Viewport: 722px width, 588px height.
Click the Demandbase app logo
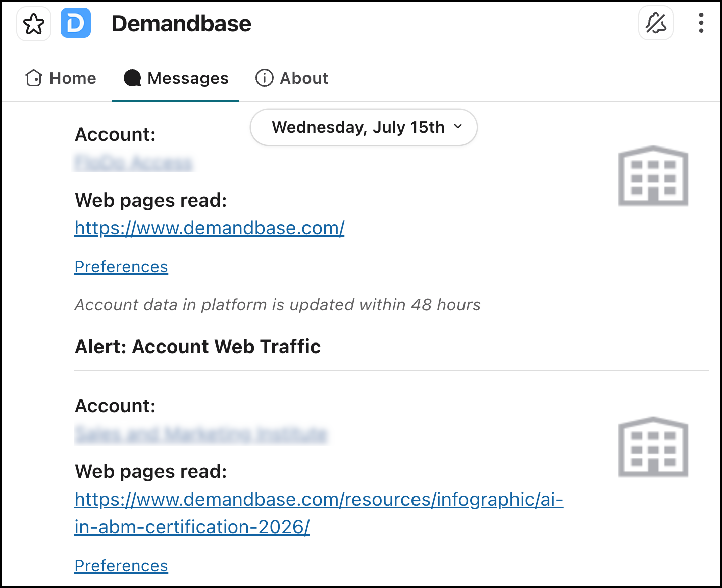(x=76, y=23)
